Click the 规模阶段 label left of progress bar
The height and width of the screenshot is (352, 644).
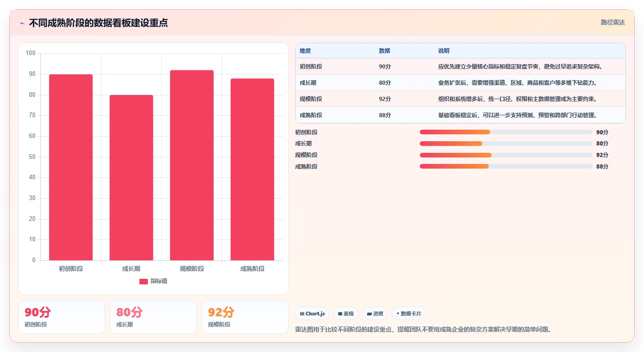306,155
